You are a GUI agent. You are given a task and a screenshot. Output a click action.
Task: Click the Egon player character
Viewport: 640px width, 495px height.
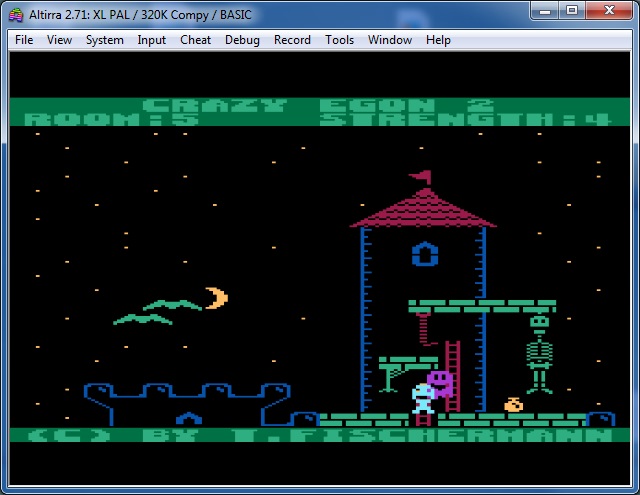tap(422, 399)
